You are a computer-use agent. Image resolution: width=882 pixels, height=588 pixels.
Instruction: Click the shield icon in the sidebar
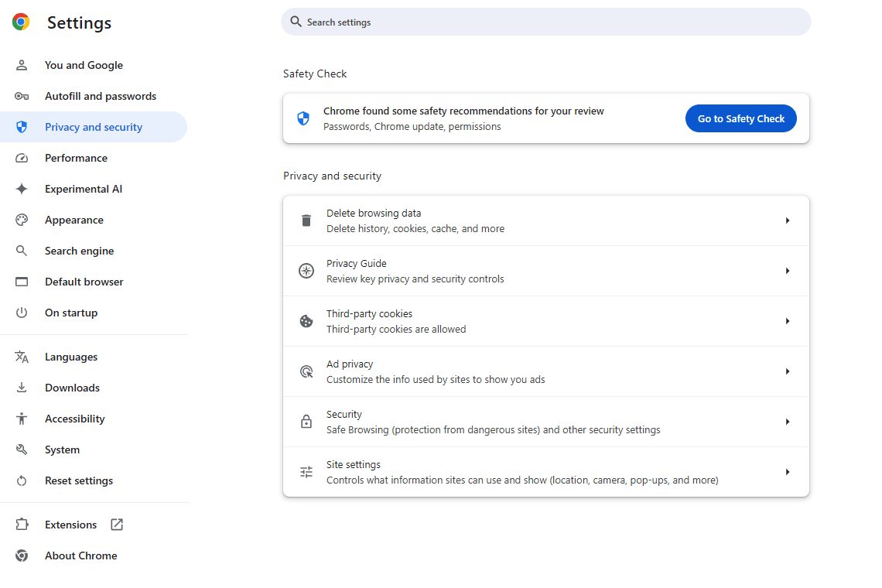22,127
